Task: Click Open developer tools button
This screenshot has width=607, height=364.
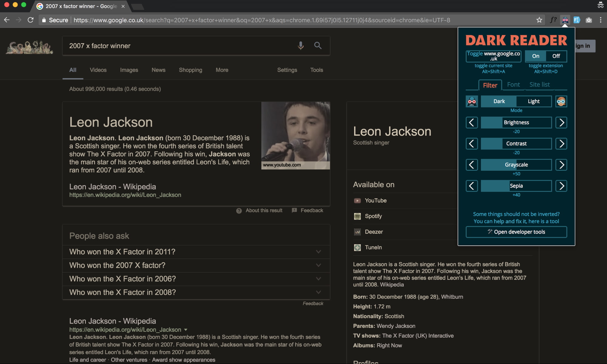Action: click(516, 232)
